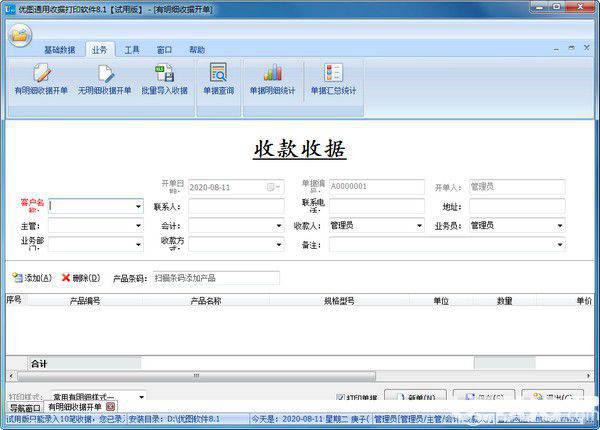600x430 pixels.
Task: Launch 批量导入收据 import tool
Action: pyautogui.click(x=165, y=80)
